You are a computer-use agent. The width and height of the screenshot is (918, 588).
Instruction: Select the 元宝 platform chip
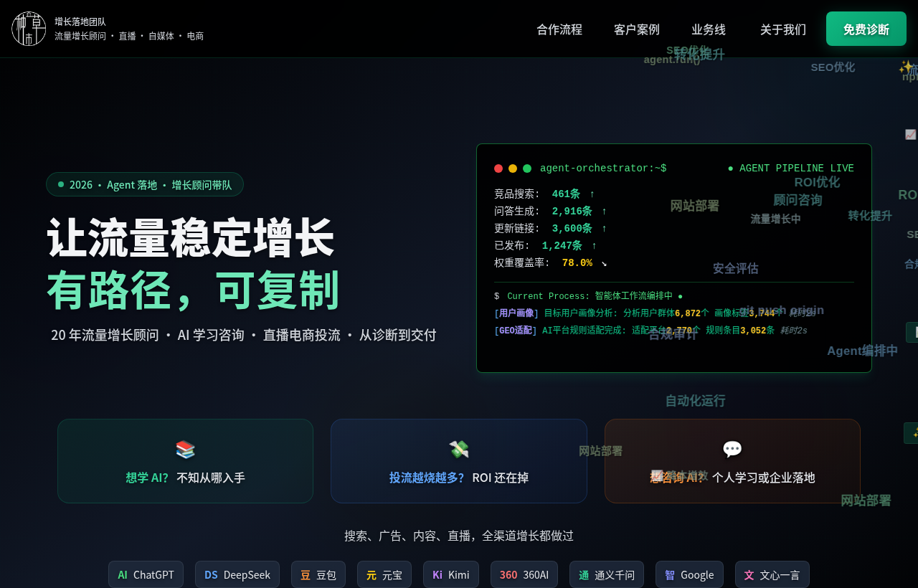[x=384, y=574]
